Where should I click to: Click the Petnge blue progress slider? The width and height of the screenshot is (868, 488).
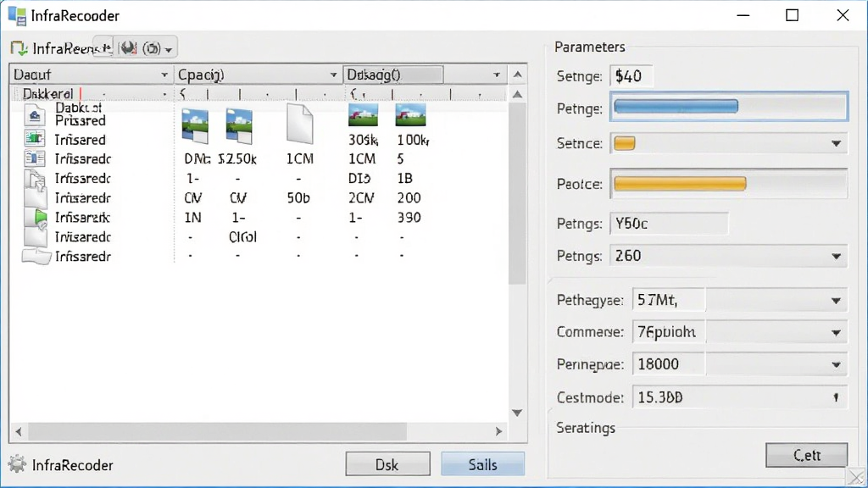pyautogui.click(x=728, y=107)
